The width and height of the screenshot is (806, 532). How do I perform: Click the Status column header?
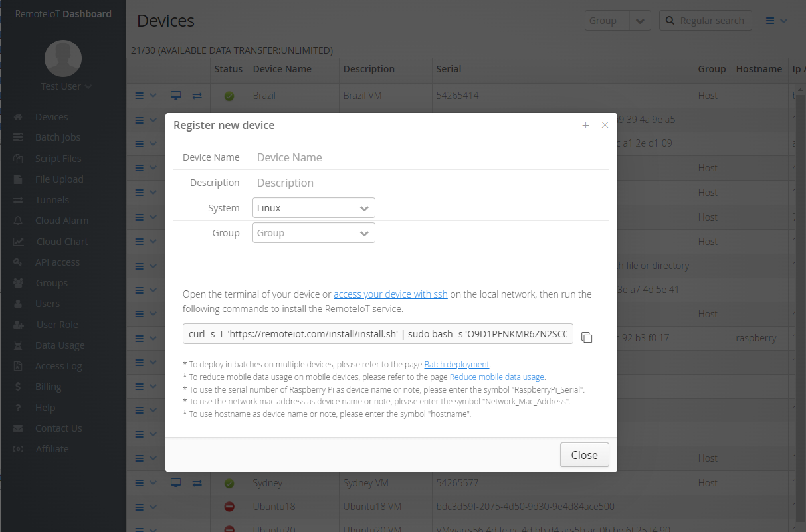point(229,69)
